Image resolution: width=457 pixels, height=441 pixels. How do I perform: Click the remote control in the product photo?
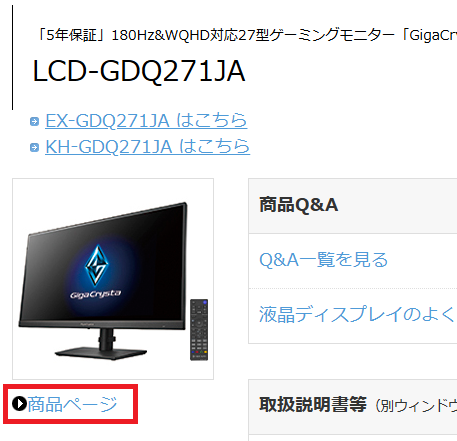(x=199, y=330)
